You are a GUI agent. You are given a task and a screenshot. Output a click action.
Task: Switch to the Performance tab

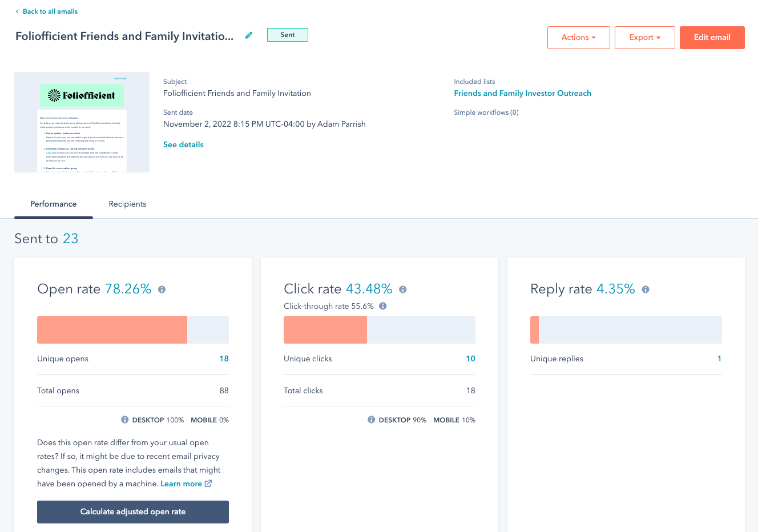pos(54,204)
